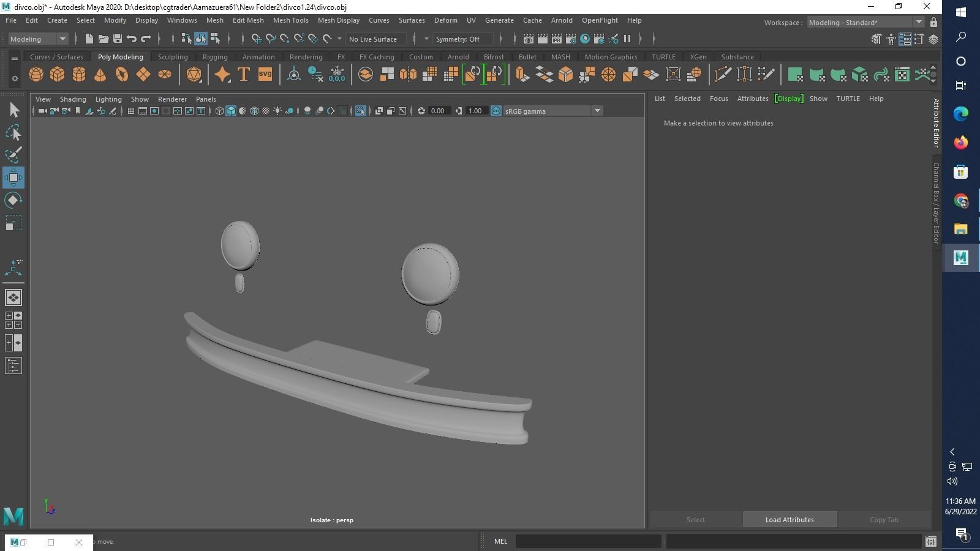Toggle Isolate Select in the viewport toolbar

[x=360, y=111]
